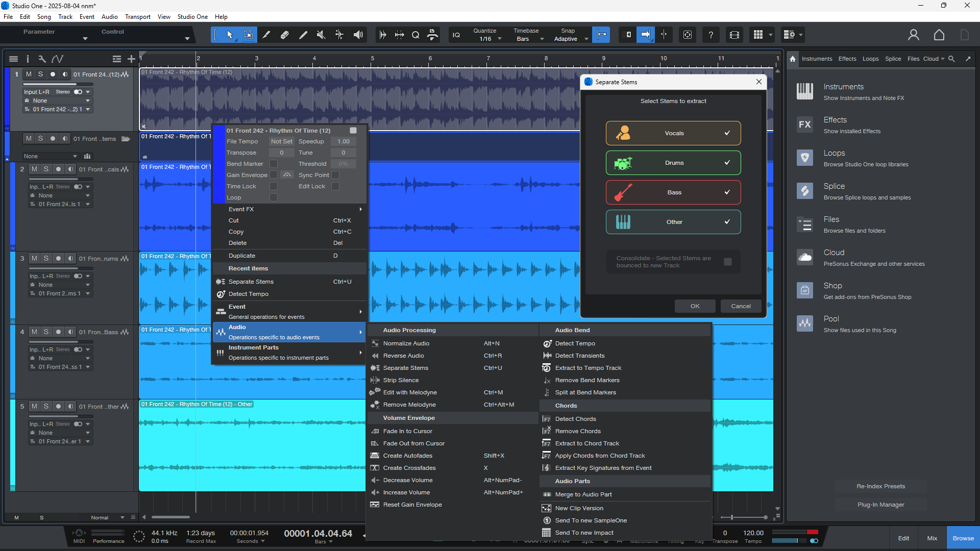
Task: Enable Consolidate selected stems checkbox
Action: [x=728, y=262]
